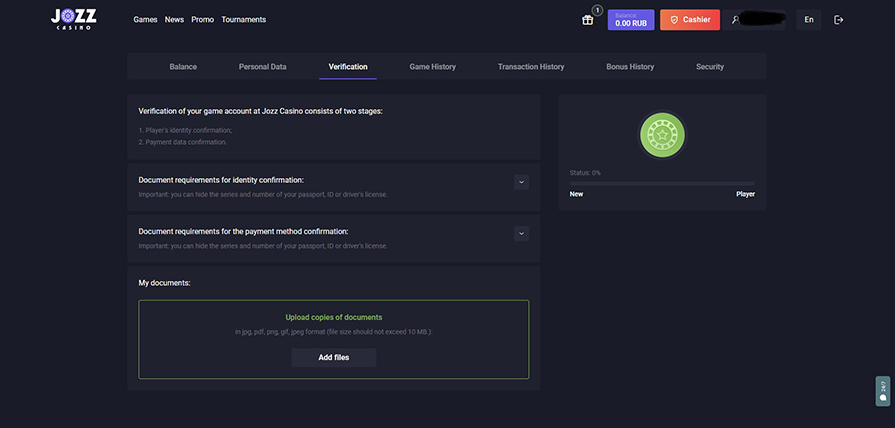This screenshot has height=428, width=895.
Task: Click the logout icon in the header
Action: click(x=838, y=20)
